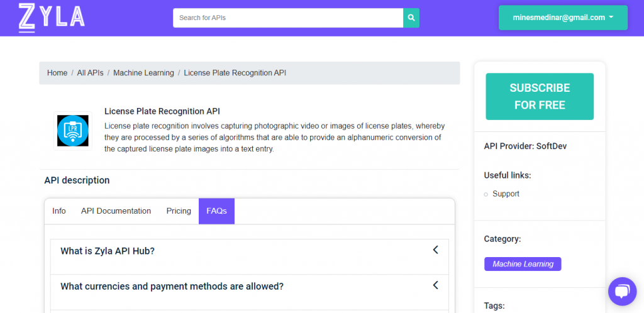Open the minesmedinar@gmail.com account dropdown
The width and height of the screenshot is (644, 313).
coord(563,18)
